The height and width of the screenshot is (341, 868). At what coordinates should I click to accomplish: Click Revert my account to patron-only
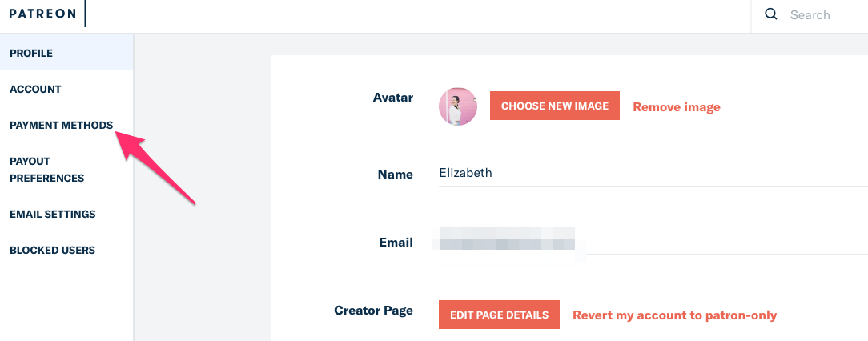click(674, 315)
